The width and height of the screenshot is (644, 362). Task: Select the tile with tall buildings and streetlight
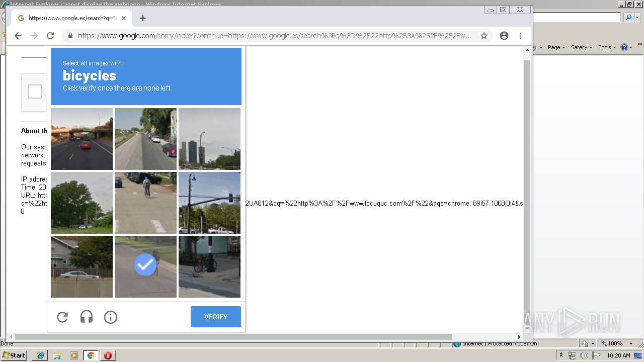tap(209, 139)
